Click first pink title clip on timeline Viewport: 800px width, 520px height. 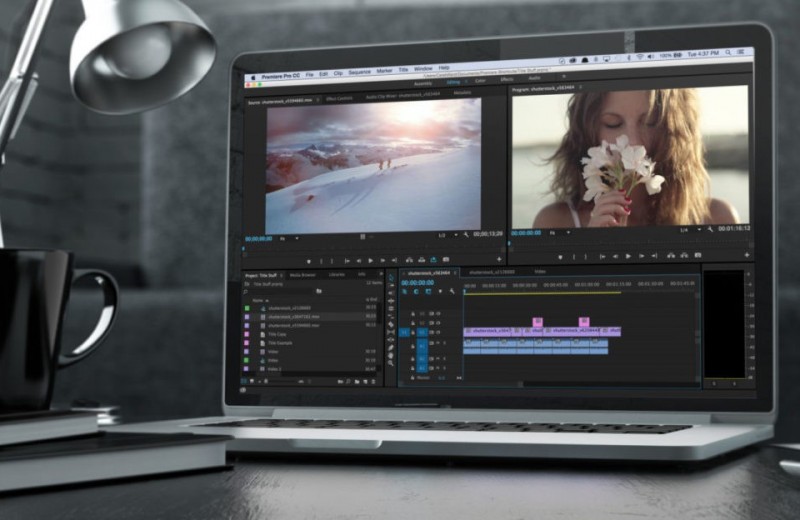click(x=537, y=322)
